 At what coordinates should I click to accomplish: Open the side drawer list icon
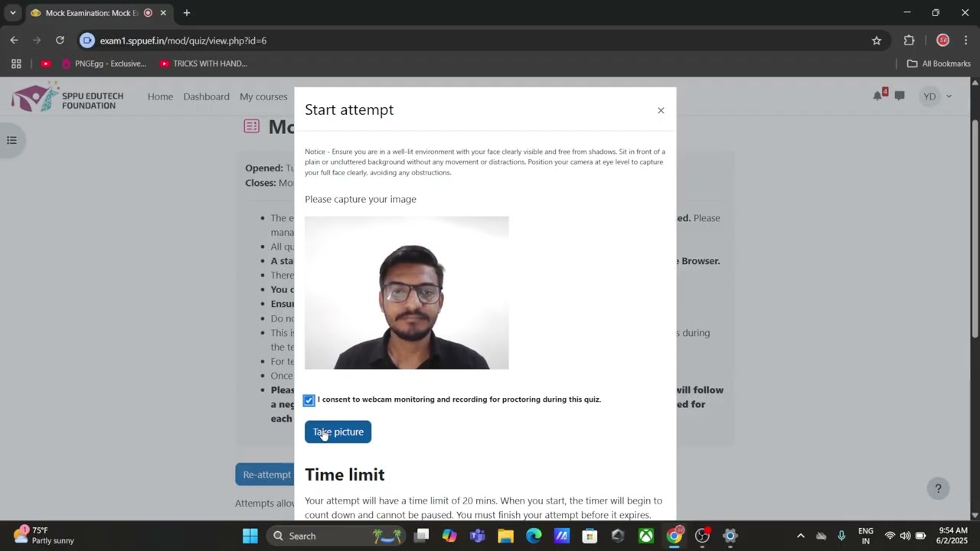(x=11, y=140)
